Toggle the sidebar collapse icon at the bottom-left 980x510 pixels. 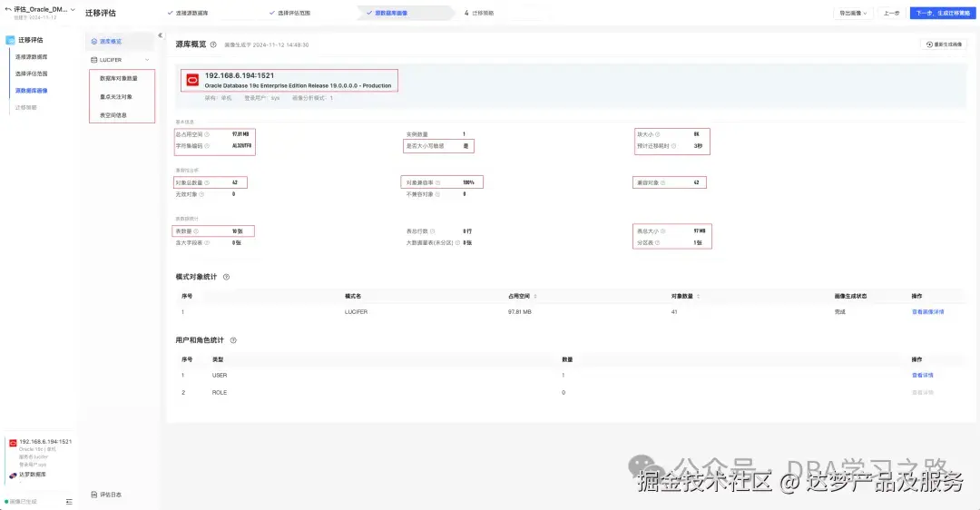point(69,502)
